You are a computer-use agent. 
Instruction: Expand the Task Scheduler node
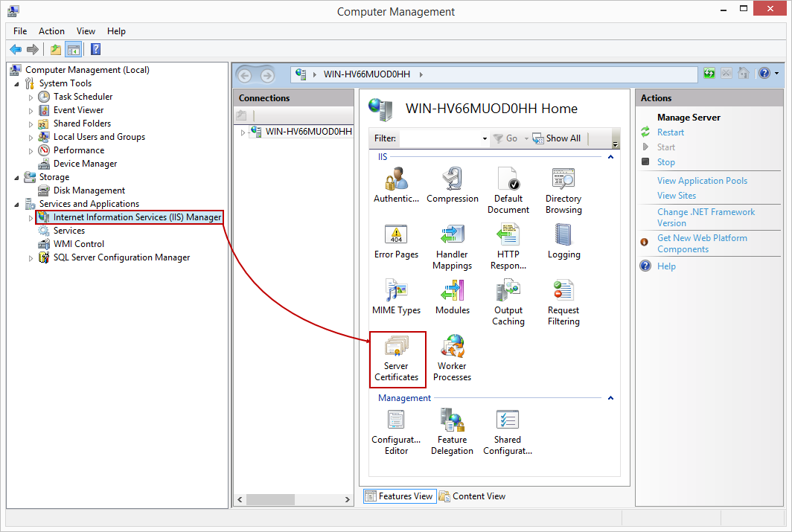(x=31, y=97)
